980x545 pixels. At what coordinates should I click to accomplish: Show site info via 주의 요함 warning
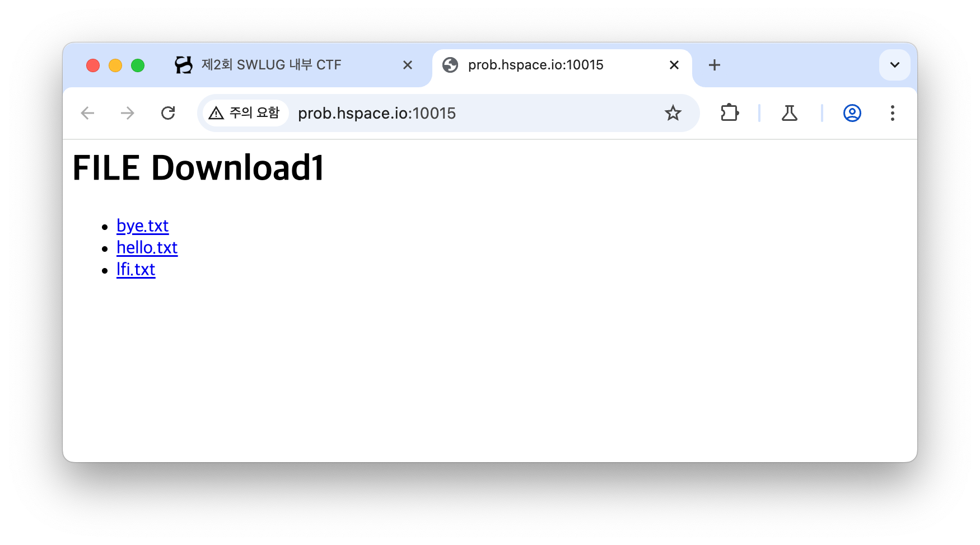pos(244,113)
